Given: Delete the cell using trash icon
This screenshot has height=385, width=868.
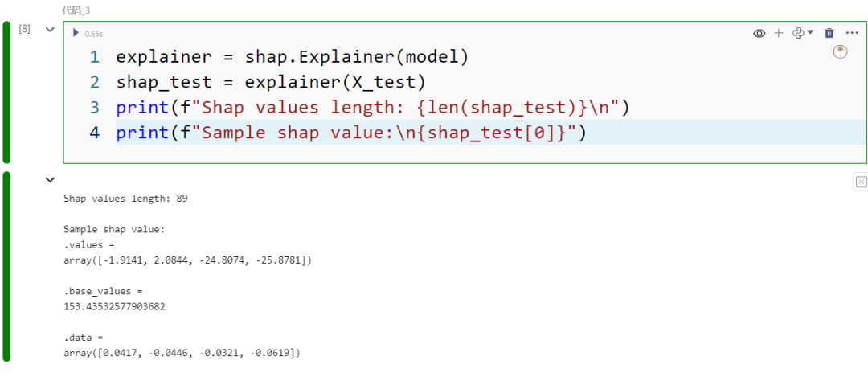Looking at the screenshot, I should click(829, 33).
